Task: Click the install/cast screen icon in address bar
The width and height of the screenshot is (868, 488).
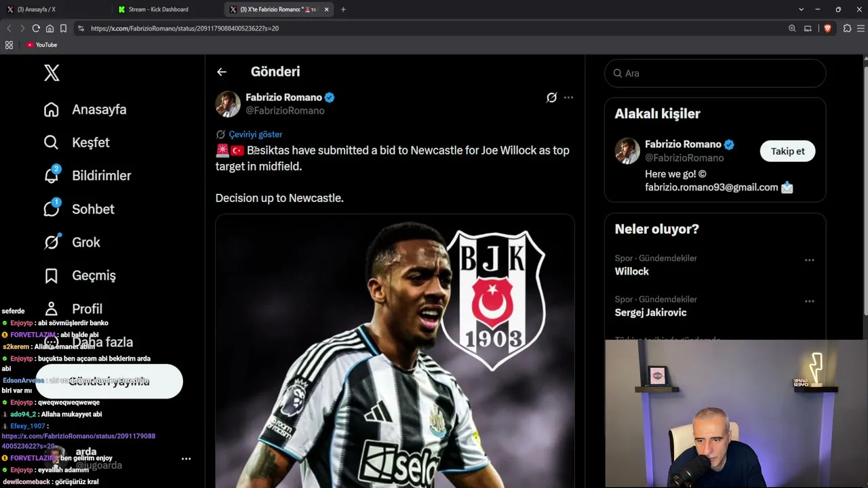Action: (x=808, y=28)
